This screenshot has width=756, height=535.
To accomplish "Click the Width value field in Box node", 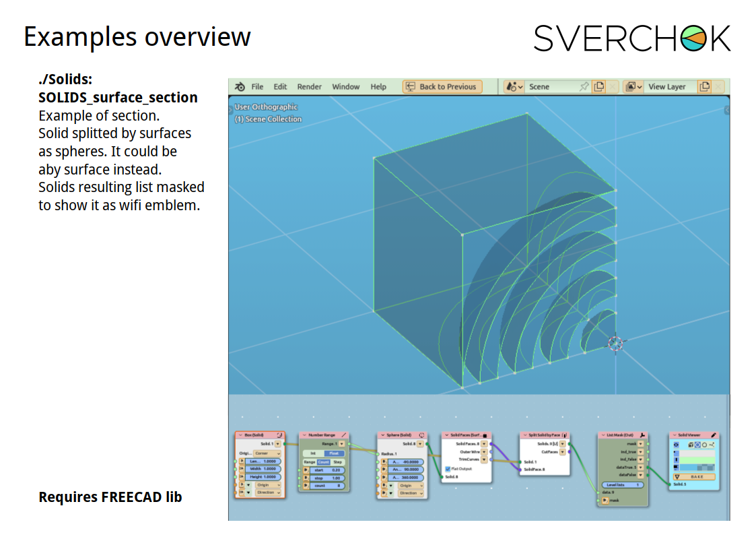I will [265, 469].
